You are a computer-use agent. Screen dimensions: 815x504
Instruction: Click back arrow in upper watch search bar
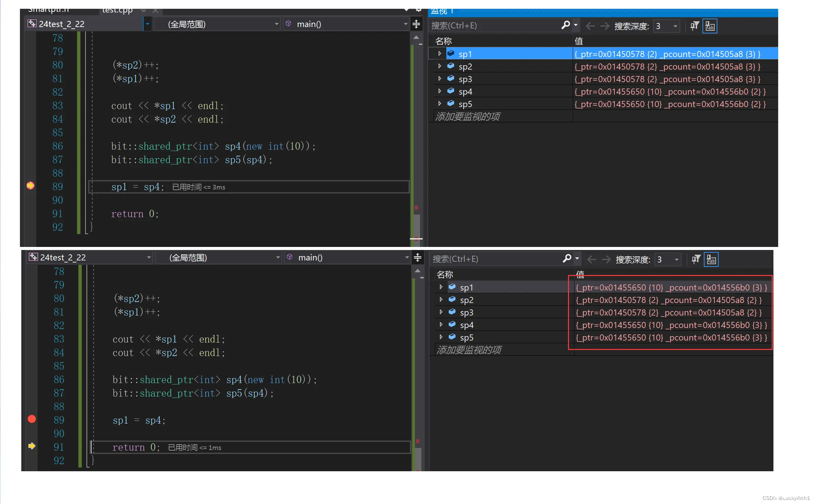pyautogui.click(x=590, y=26)
